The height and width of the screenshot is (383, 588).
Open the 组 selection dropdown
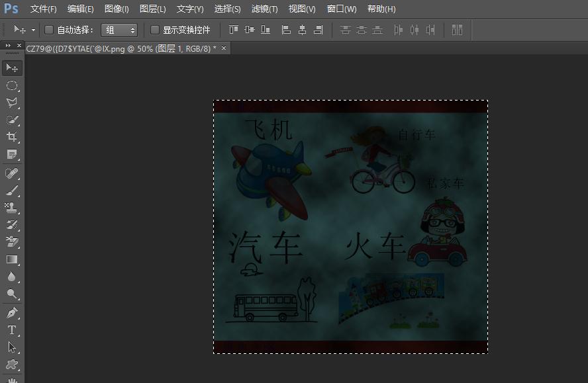tap(120, 30)
